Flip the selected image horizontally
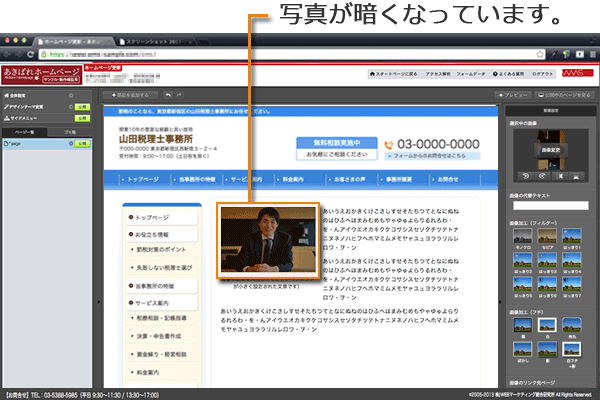600x400 pixels. tap(561, 177)
